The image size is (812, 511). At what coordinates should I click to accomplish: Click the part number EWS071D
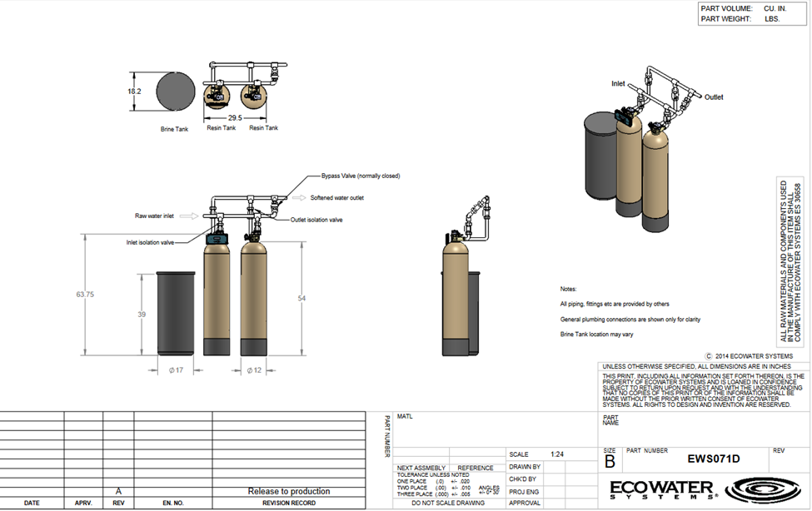pyautogui.click(x=713, y=459)
